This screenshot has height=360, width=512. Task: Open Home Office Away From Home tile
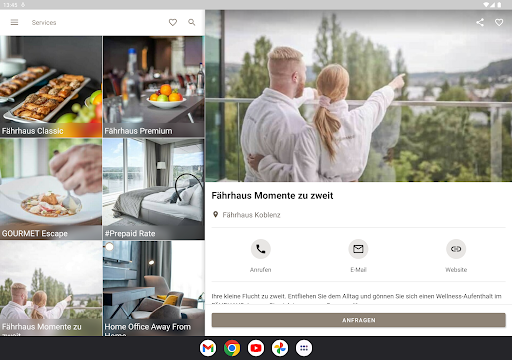point(154,288)
